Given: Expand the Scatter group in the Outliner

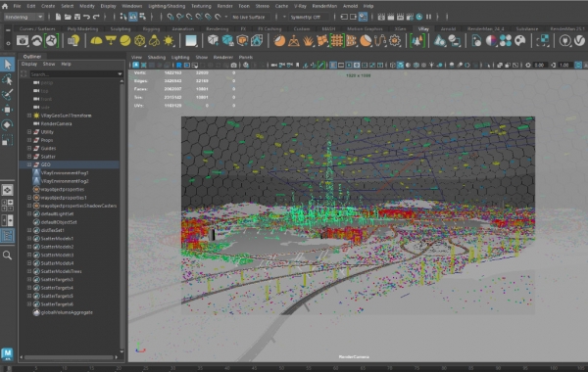Looking at the screenshot, I should (x=29, y=157).
